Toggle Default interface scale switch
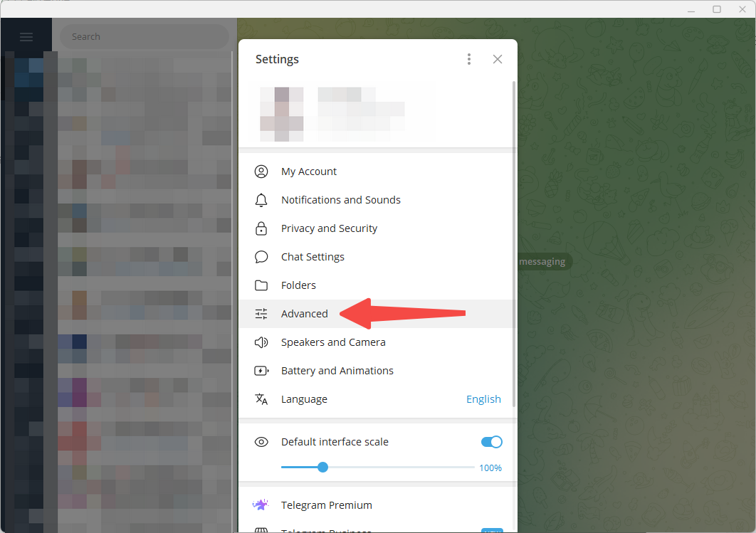 click(491, 442)
